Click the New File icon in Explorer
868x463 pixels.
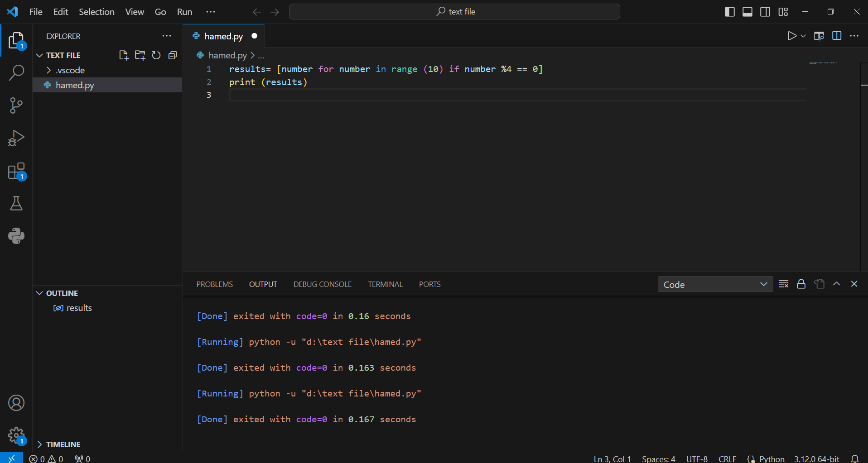[124, 55]
